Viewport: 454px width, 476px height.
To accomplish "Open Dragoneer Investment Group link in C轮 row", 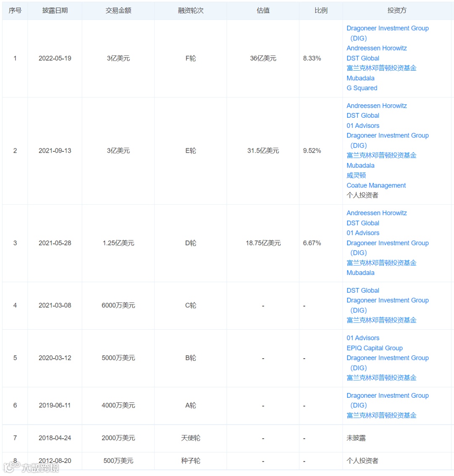I will (388, 305).
